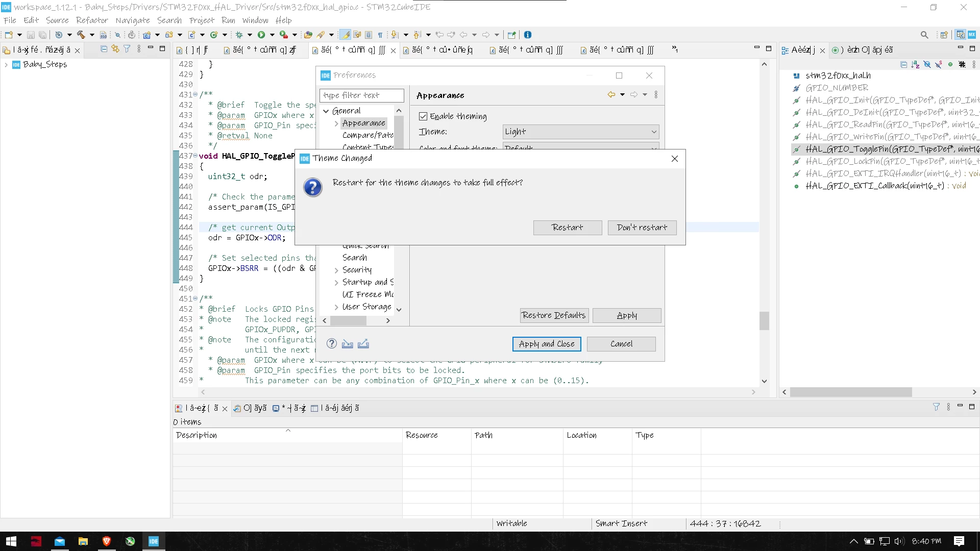The image size is (980, 551).
Task: Open the magnifier search icon at top right
Action: coord(924,35)
